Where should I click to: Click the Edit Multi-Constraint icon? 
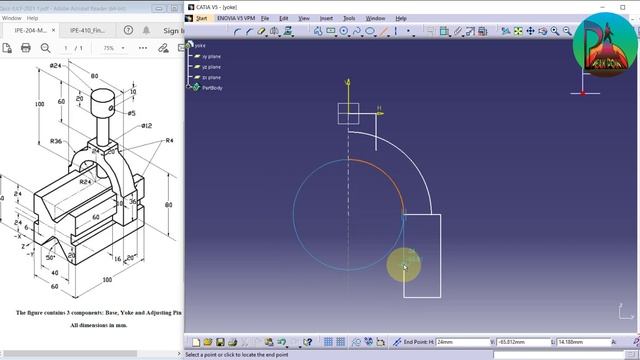pos(482,31)
